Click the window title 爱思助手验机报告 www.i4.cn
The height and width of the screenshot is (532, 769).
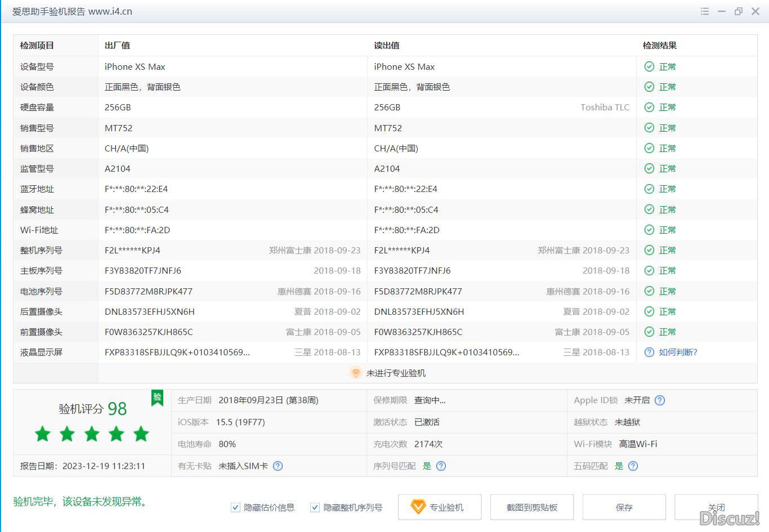72,11
